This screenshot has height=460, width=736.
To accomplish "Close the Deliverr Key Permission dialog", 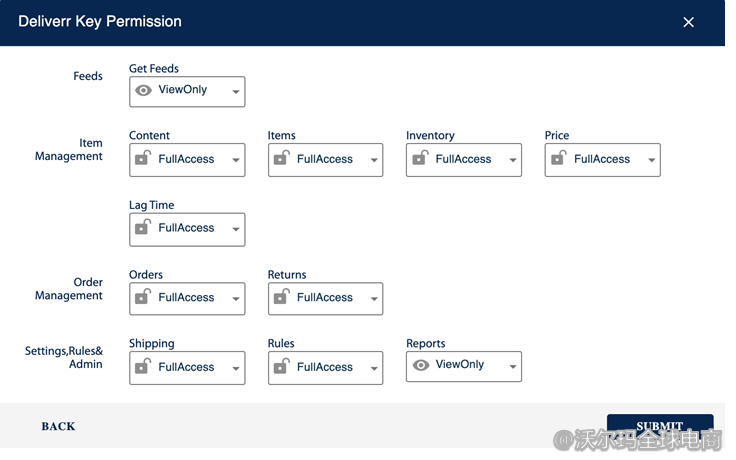I will click(688, 22).
